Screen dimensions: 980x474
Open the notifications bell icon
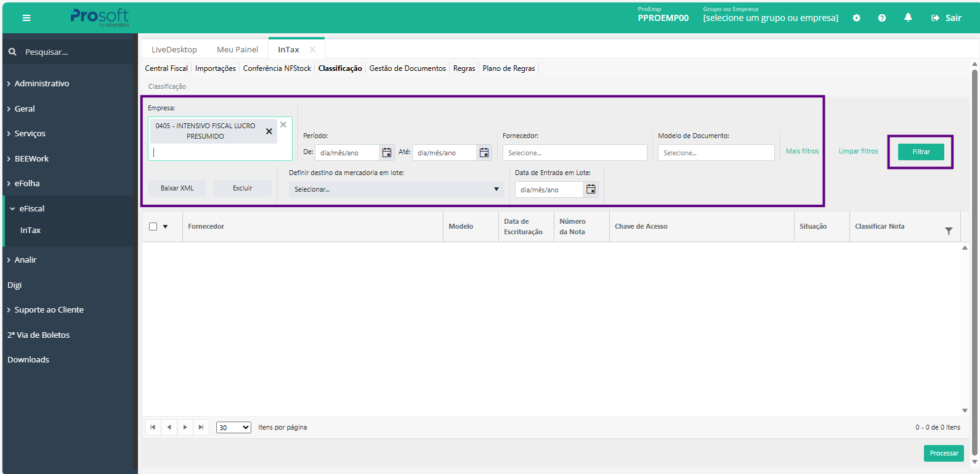click(x=908, y=18)
